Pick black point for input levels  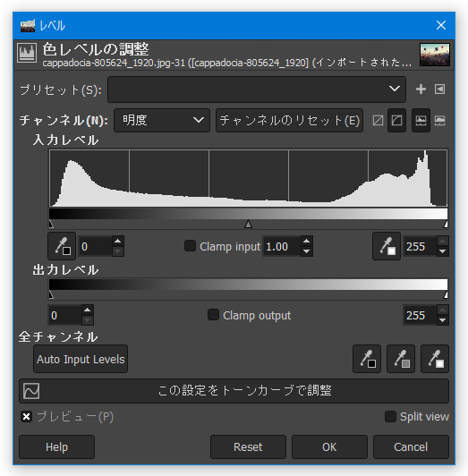62,246
